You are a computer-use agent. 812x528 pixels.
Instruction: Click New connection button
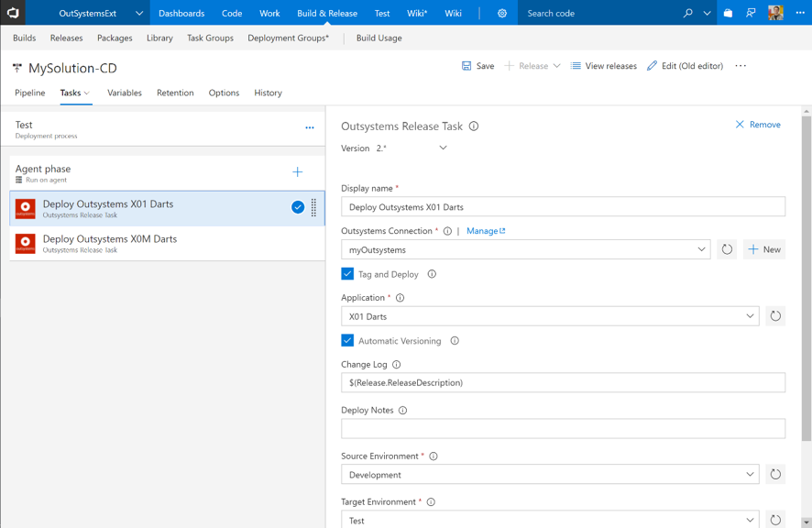764,249
